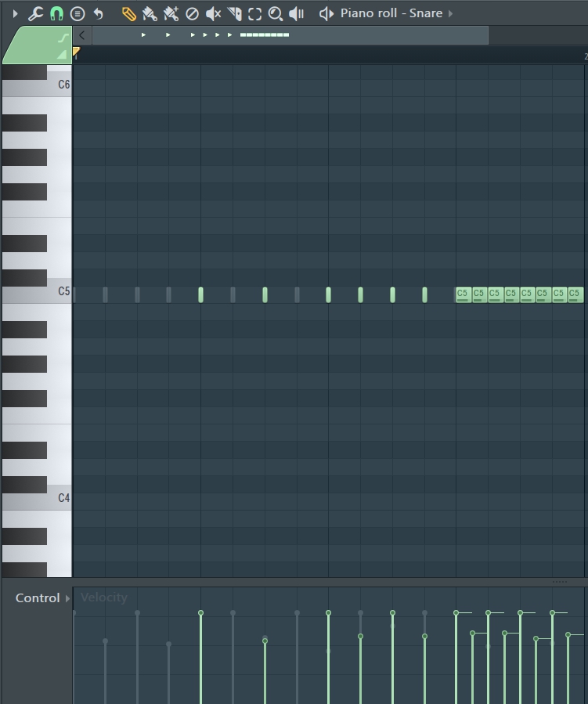Click the undo arrow icon
This screenshot has height=704, width=588.
coord(99,13)
